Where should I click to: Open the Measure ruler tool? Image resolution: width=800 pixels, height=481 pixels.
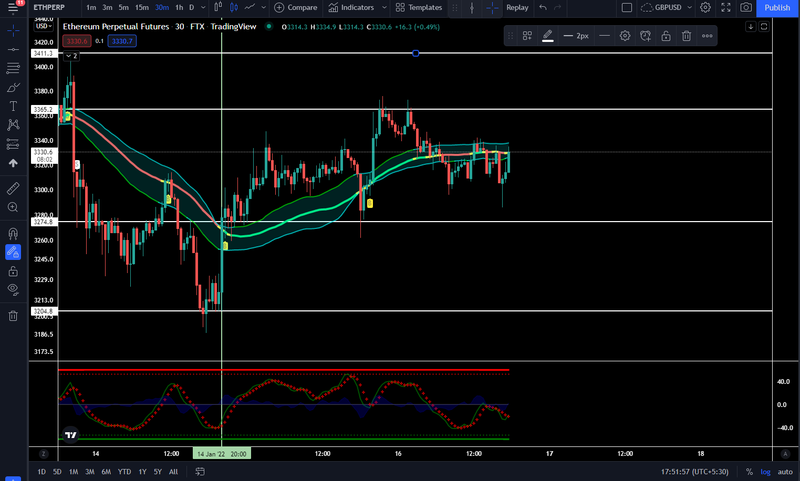[x=13, y=188]
